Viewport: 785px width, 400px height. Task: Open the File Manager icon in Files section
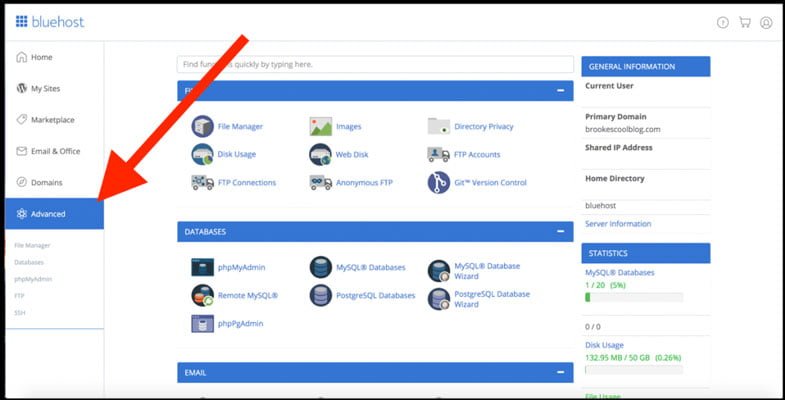click(202, 126)
